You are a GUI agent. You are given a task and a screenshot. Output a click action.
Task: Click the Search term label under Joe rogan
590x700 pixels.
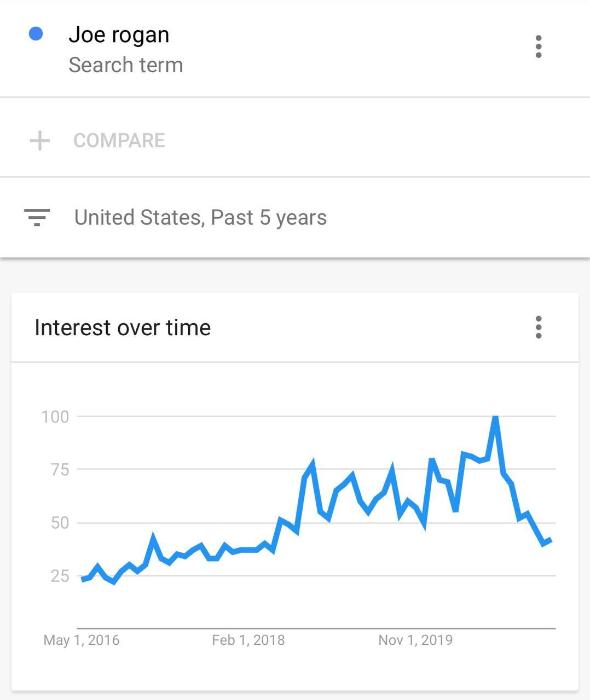pyautogui.click(x=125, y=65)
